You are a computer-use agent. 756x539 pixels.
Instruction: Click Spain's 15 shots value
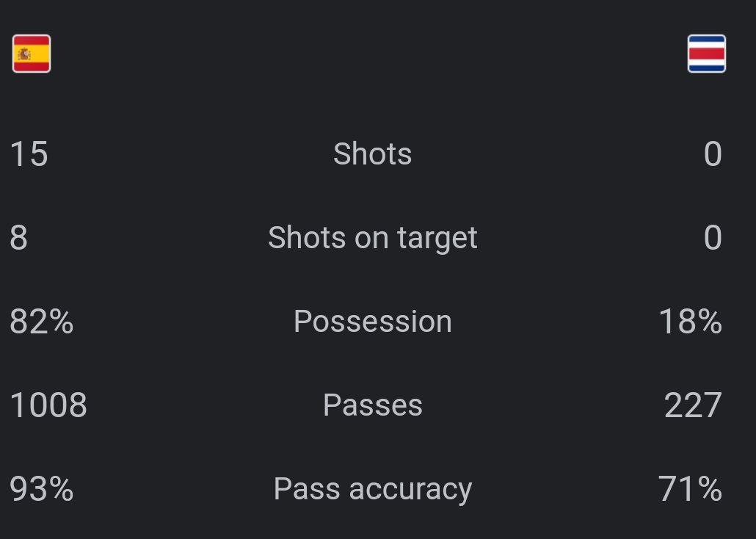point(29,154)
